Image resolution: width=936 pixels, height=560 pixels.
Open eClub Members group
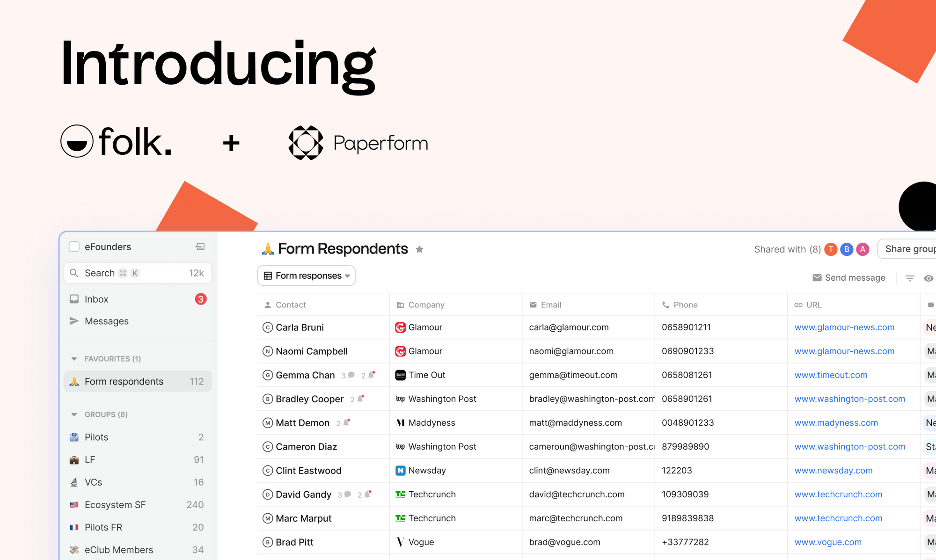[119, 549]
